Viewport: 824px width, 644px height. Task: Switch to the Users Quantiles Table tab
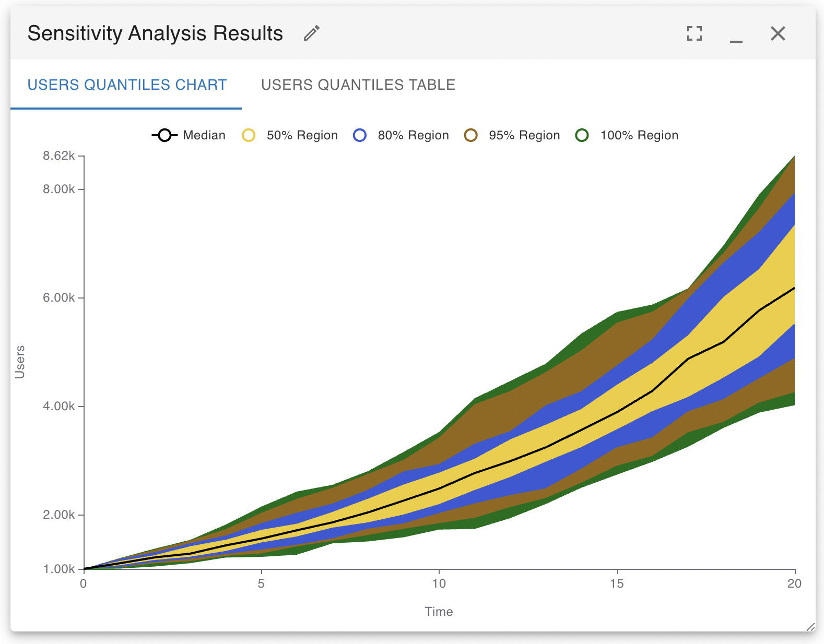click(x=358, y=85)
